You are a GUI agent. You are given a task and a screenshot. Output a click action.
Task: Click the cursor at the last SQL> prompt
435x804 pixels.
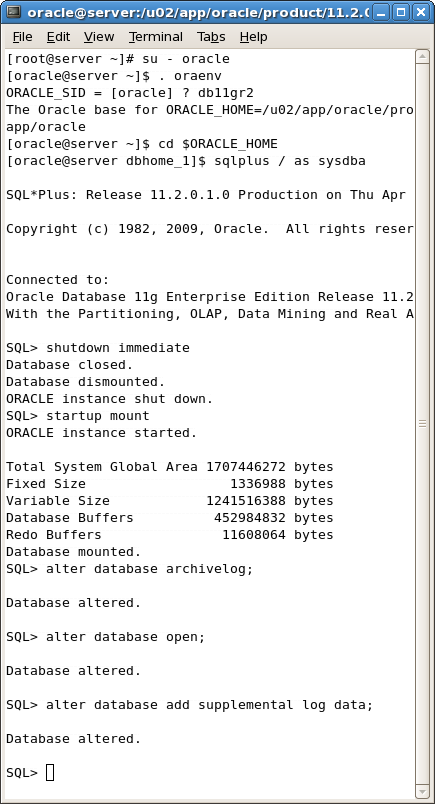[50, 772]
